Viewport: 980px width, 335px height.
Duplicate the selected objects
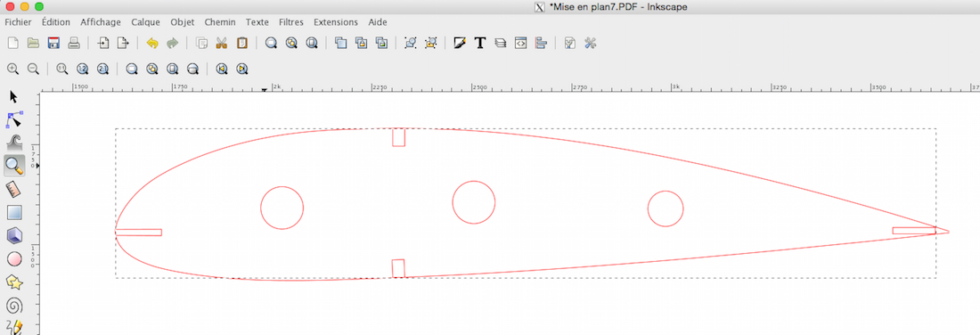[x=340, y=43]
